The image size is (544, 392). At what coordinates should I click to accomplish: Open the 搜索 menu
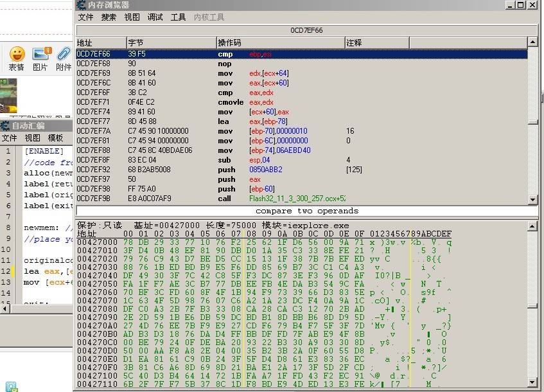[x=109, y=17]
